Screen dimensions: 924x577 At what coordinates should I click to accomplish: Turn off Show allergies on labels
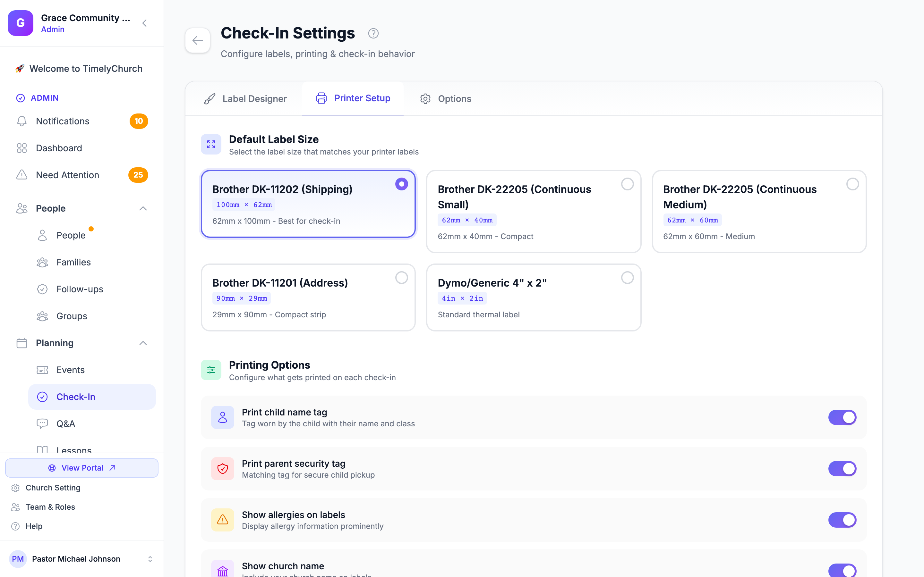pyautogui.click(x=842, y=520)
